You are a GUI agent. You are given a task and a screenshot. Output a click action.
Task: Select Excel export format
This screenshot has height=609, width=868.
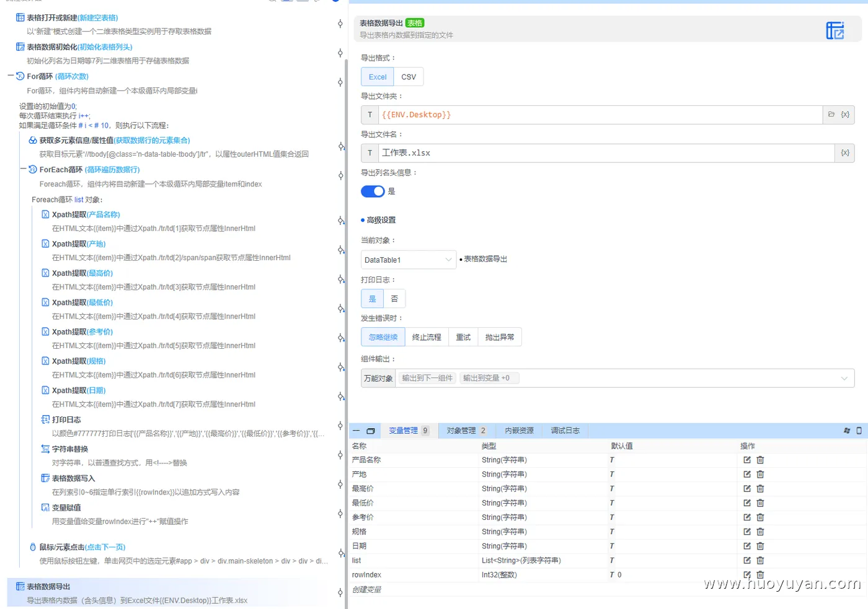(x=378, y=77)
